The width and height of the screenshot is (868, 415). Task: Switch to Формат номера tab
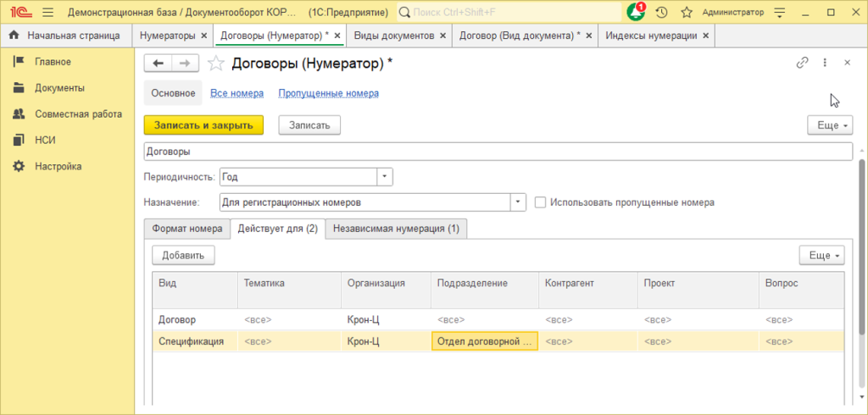point(186,229)
